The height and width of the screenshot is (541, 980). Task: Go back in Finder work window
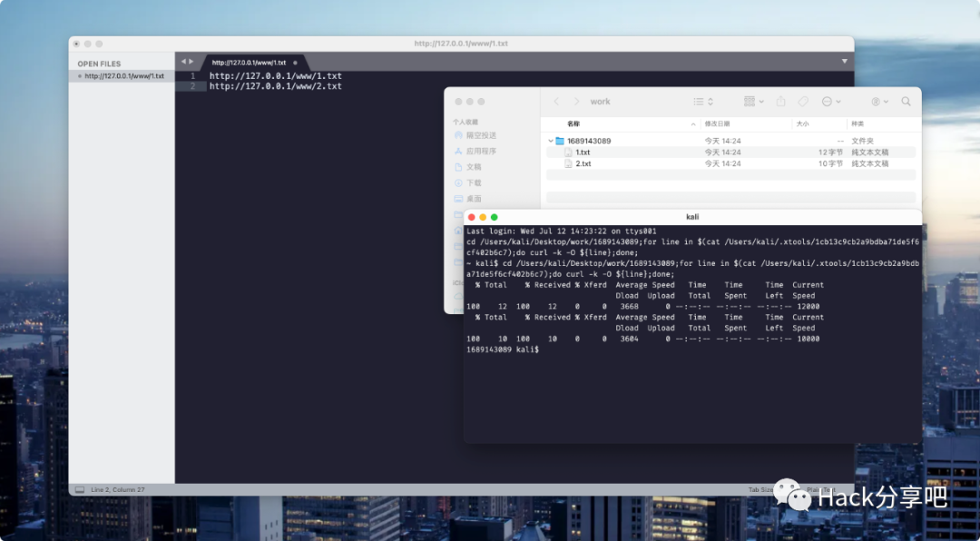[x=556, y=102]
